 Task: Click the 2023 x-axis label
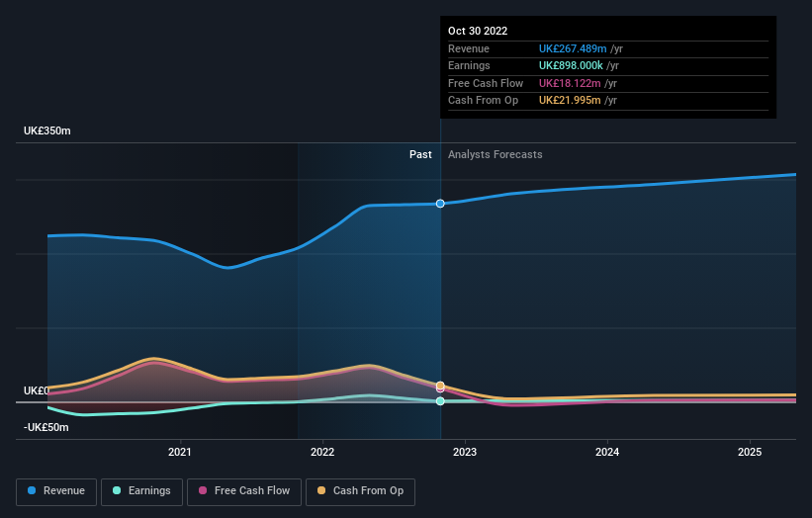[465, 453]
